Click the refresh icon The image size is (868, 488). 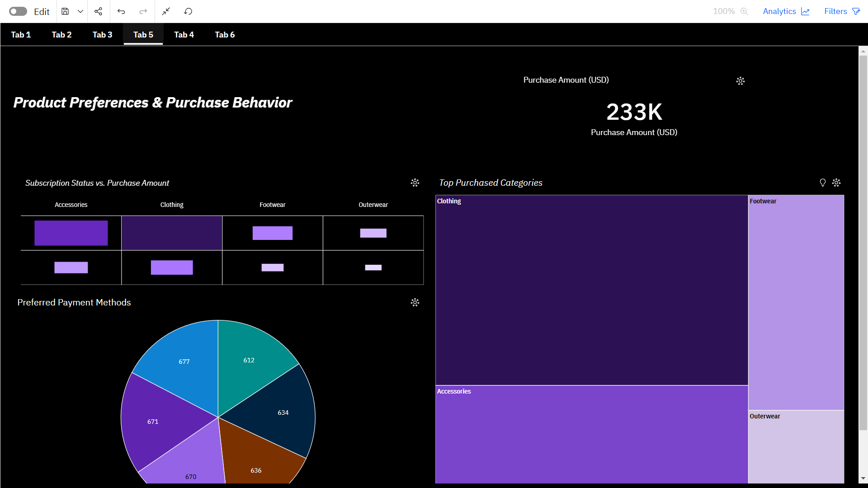pyautogui.click(x=188, y=11)
